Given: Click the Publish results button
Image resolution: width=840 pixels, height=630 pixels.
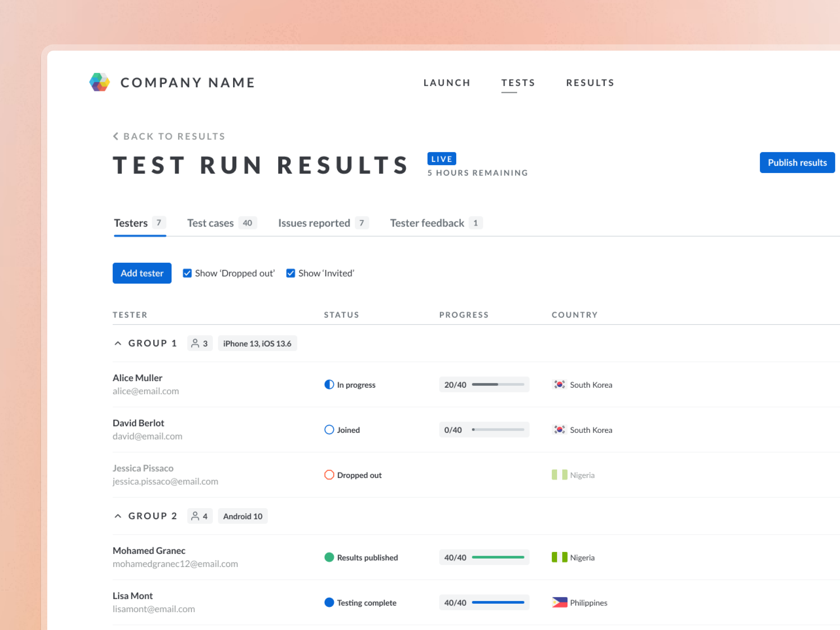Looking at the screenshot, I should click(x=797, y=162).
